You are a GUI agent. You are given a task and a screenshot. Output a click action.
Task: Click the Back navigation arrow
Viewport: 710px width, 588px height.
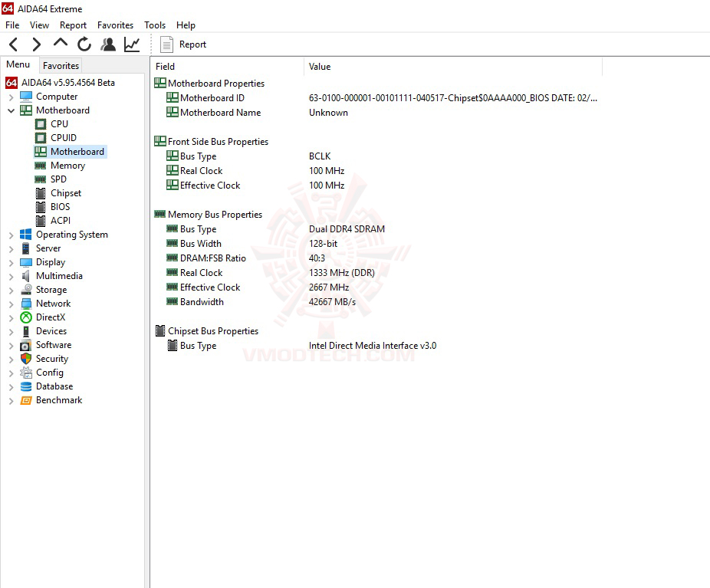point(14,44)
